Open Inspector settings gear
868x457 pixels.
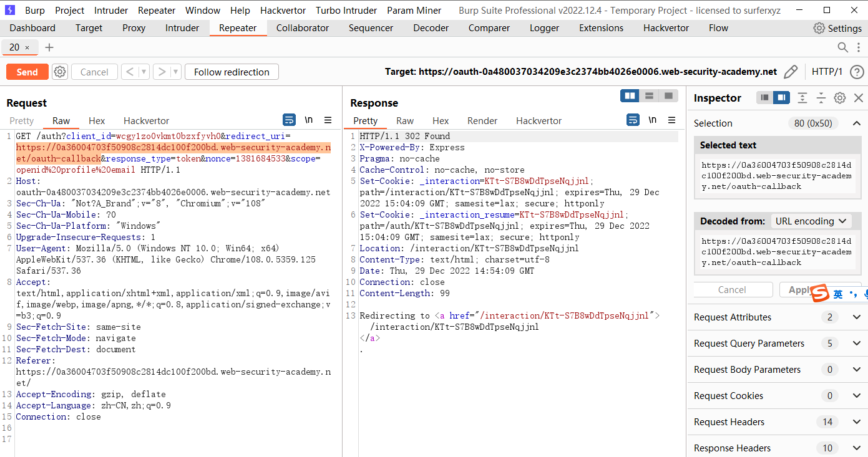click(x=840, y=98)
